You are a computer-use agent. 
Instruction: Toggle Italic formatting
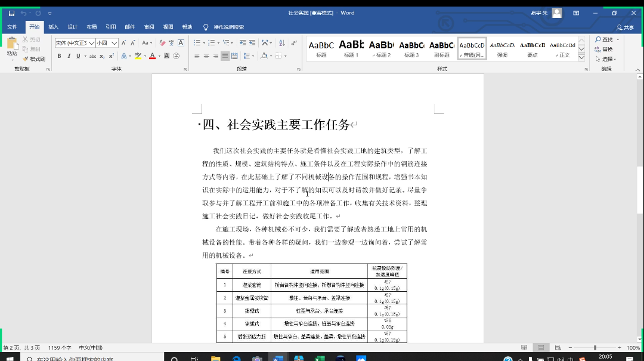[69, 56]
